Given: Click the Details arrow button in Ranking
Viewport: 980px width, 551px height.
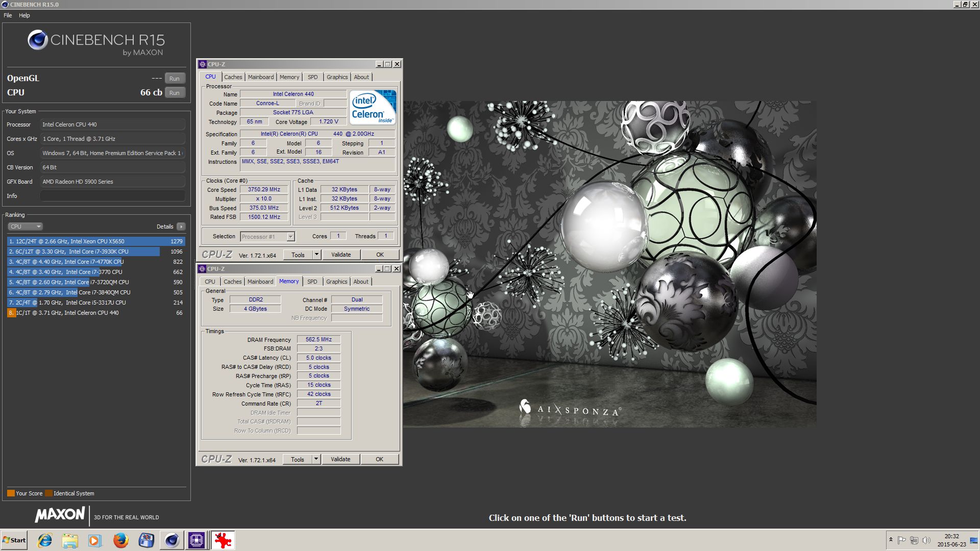Looking at the screenshot, I should [x=181, y=227].
